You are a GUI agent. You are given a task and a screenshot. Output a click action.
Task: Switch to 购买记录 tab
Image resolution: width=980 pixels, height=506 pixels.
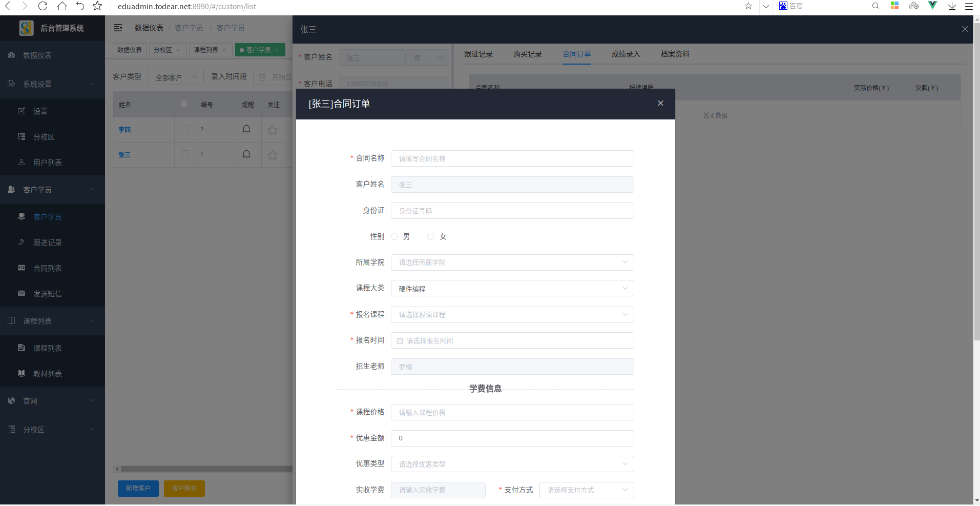(528, 54)
